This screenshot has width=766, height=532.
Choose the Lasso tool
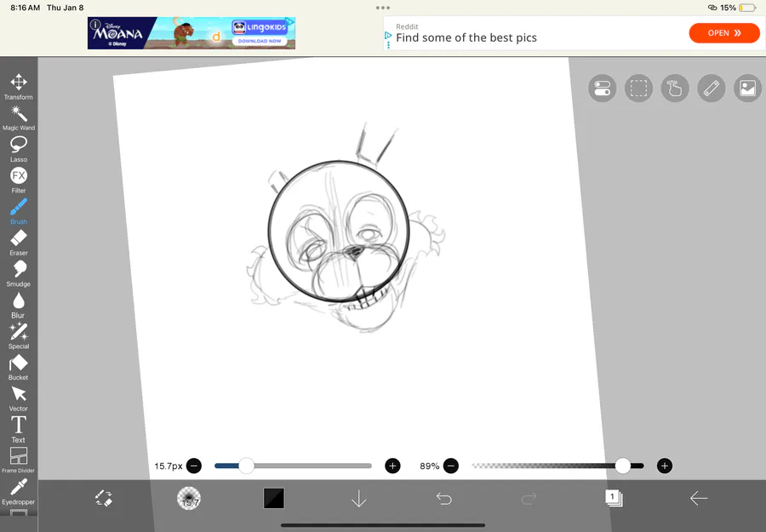(x=19, y=149)
